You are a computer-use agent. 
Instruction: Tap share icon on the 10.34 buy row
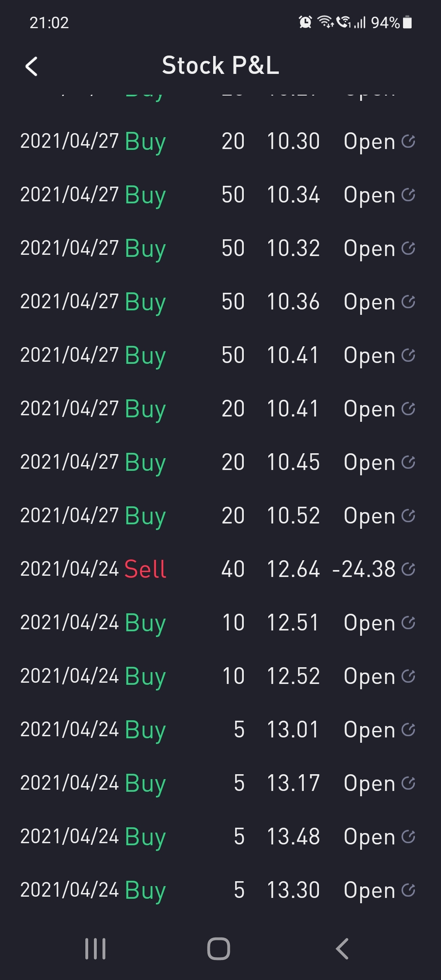[x=408, y=195]
